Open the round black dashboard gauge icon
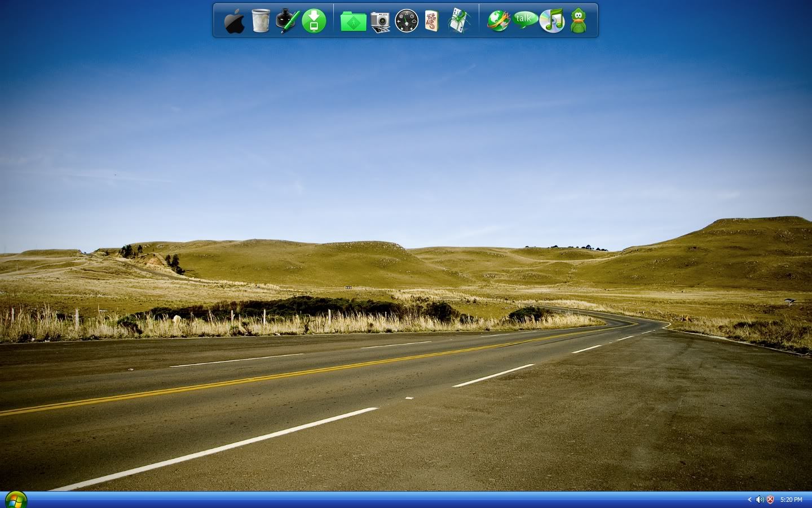 click(x=407, y=21)
